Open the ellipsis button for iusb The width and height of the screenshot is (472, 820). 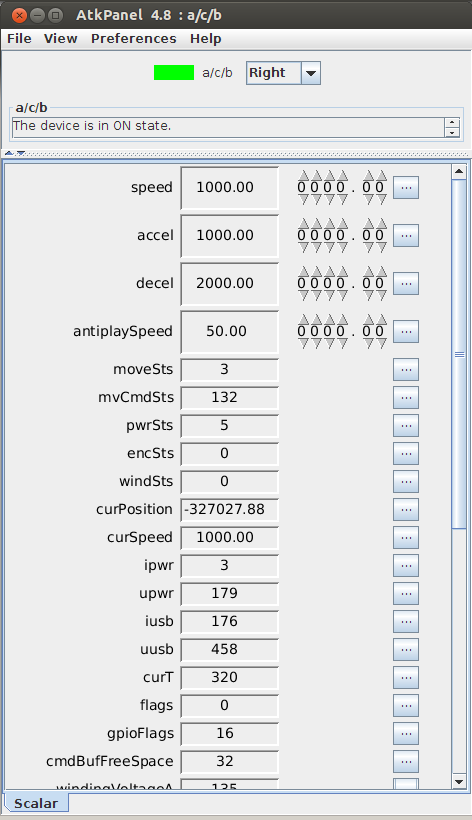pos(406,621)
